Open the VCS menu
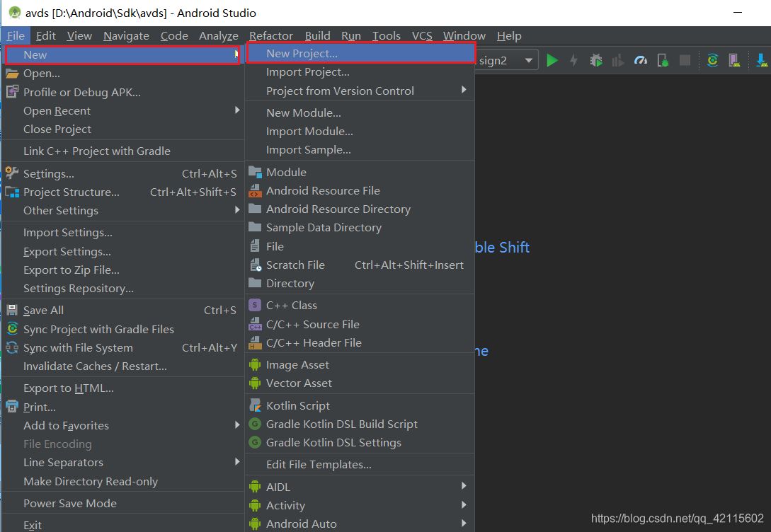This screenshot has height=532, width=771. point(422,36)
